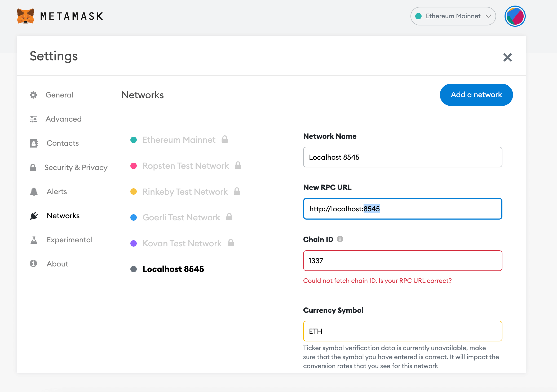Click the METAMASK wordmark text
The image size is (557, 392).
[72, 16]
